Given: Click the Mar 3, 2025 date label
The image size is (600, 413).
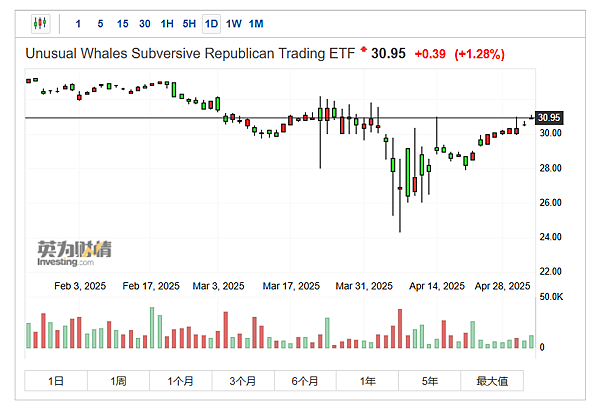Looking at the screenshot, I should click(218, 286).
